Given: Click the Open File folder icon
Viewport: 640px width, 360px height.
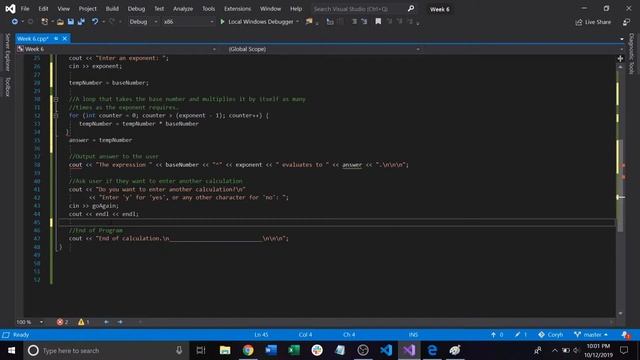Looking at the screenshot, I should pyautogui.click(x=60, y=22).
